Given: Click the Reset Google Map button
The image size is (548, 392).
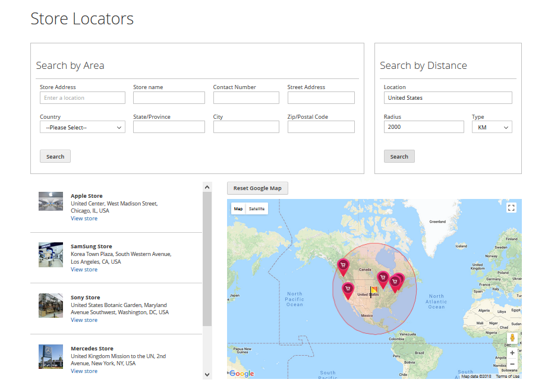Looking at the screenshot, I should pyautogui.click(x=257, y=188).
